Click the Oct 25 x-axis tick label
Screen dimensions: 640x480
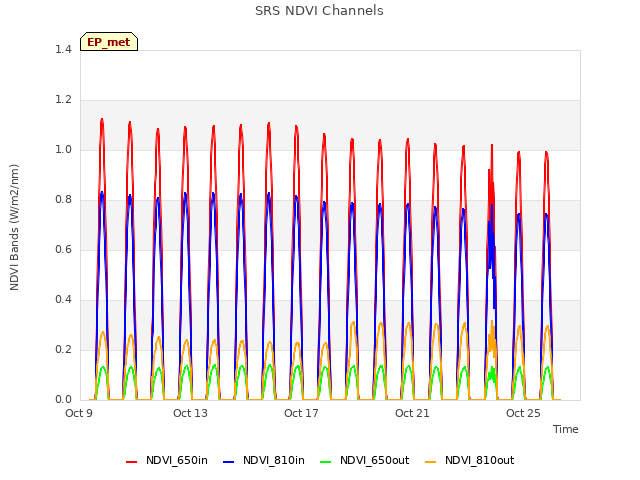point(523,413)
